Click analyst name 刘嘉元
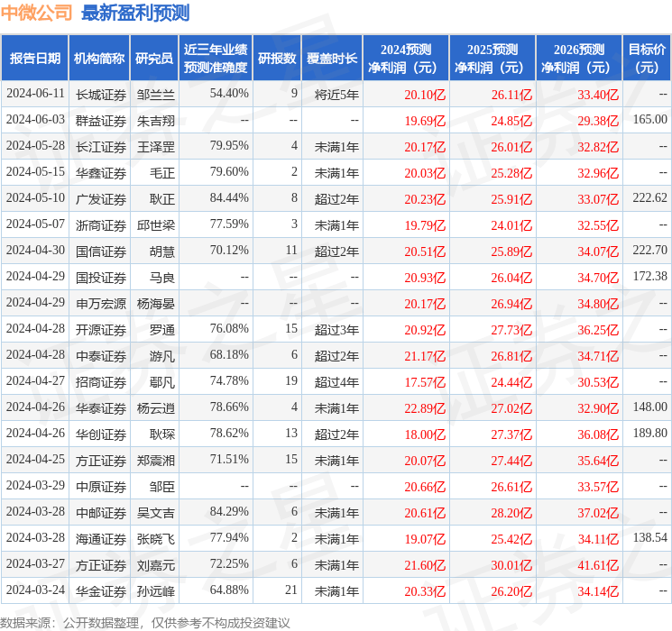This screenshot has height=631, width=672. click(156, 565)
